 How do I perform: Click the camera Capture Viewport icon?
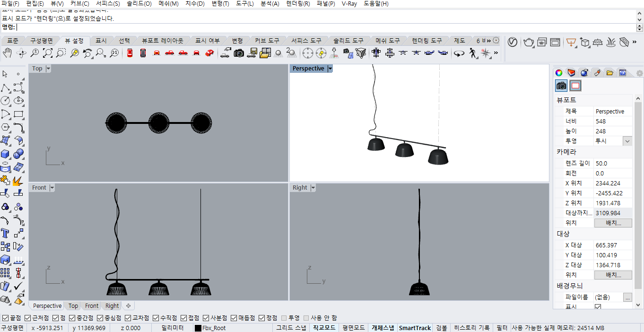click(239, 53)
